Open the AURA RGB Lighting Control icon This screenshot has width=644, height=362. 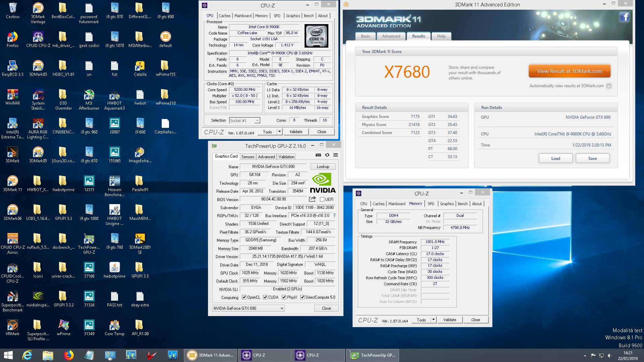38,129
